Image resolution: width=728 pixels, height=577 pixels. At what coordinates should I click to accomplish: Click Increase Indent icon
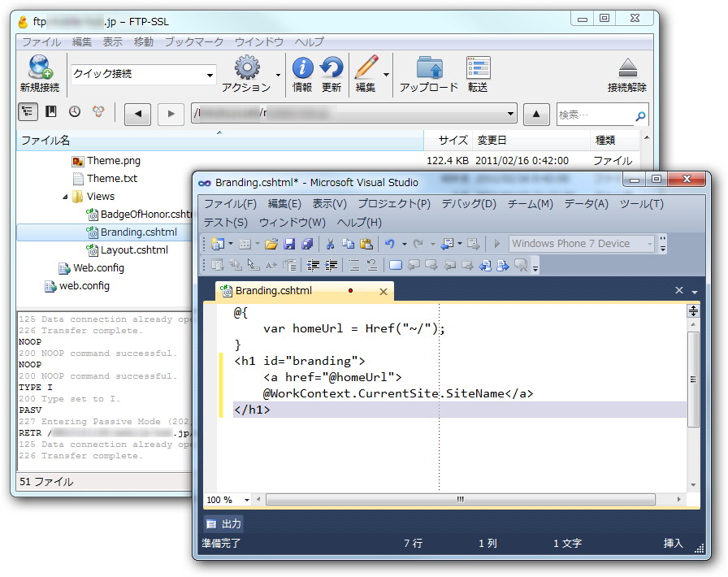(x=331, y=265)
